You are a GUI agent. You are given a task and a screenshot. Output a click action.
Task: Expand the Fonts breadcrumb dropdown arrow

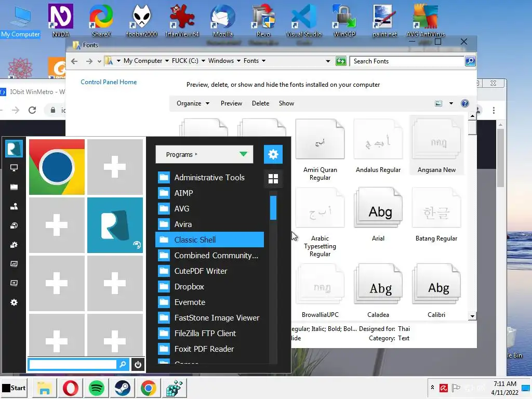coord(263,61)
